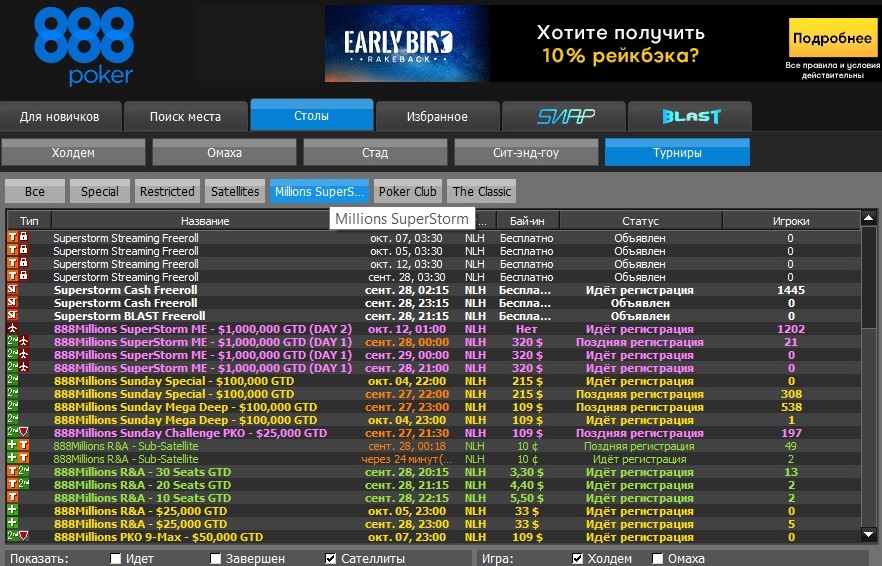This screenshot has width=882, height=566.
Task: Click the 888poker logo
Action: 83,45
